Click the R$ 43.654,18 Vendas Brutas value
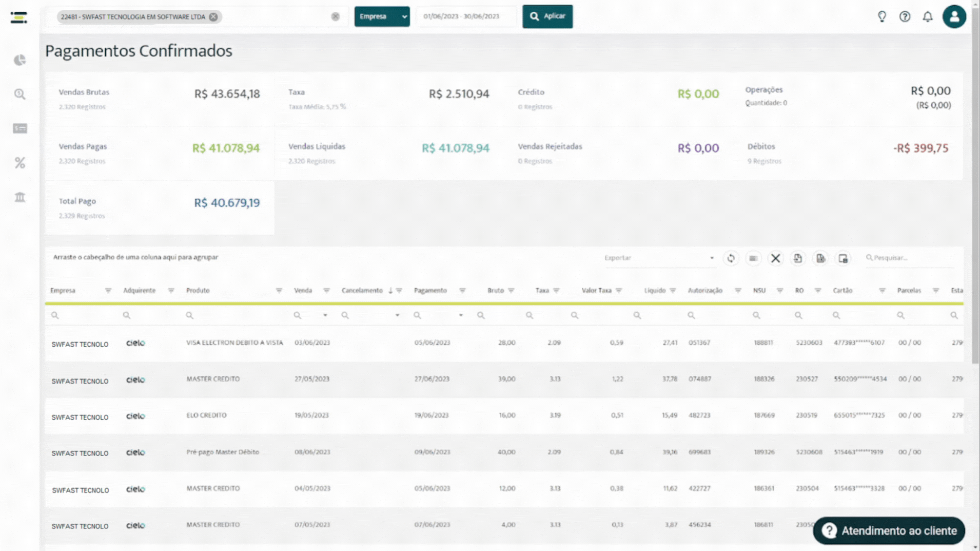Viewport: 980px width, 551px height. coord(227,94)
